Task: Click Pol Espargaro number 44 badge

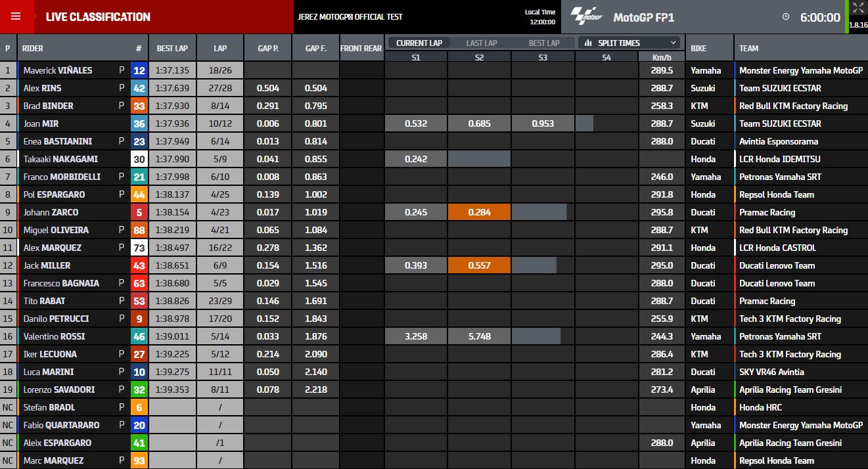Action: tap(139, 194)
